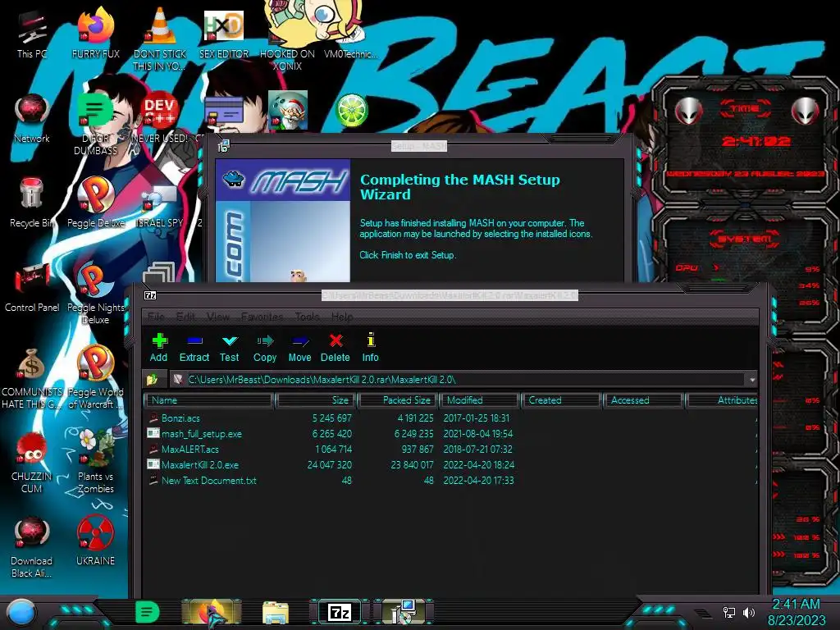Click the 5 245 697 size value
Viewport: 840px width, 630px height.
332,418
